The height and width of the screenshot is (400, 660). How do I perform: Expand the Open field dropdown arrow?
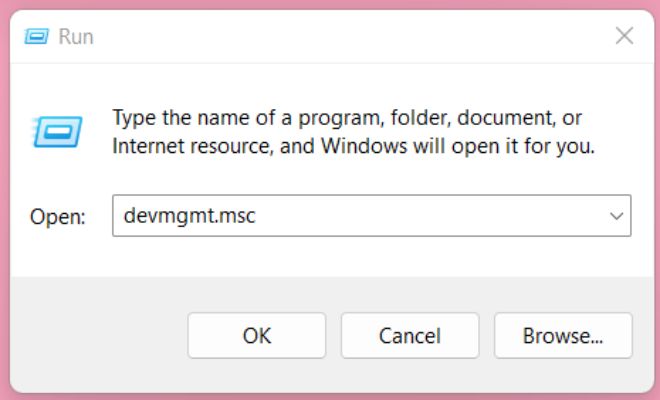616,216
